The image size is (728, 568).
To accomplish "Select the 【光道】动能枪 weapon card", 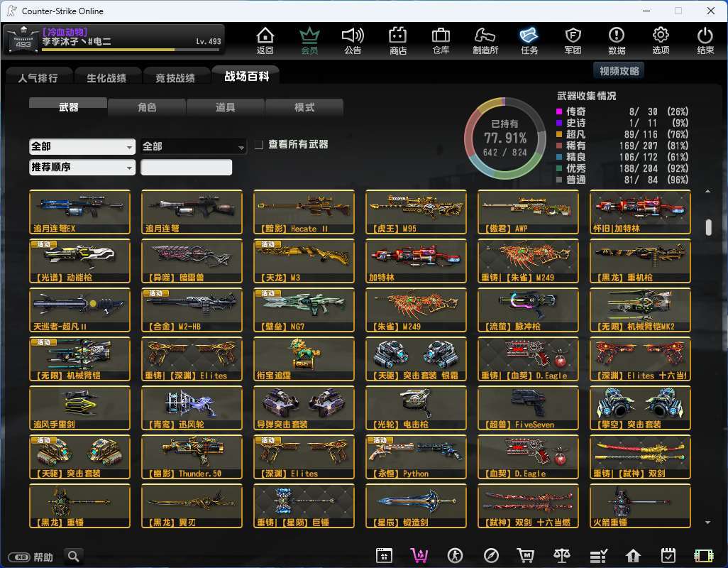I will [x=80, y=261].
